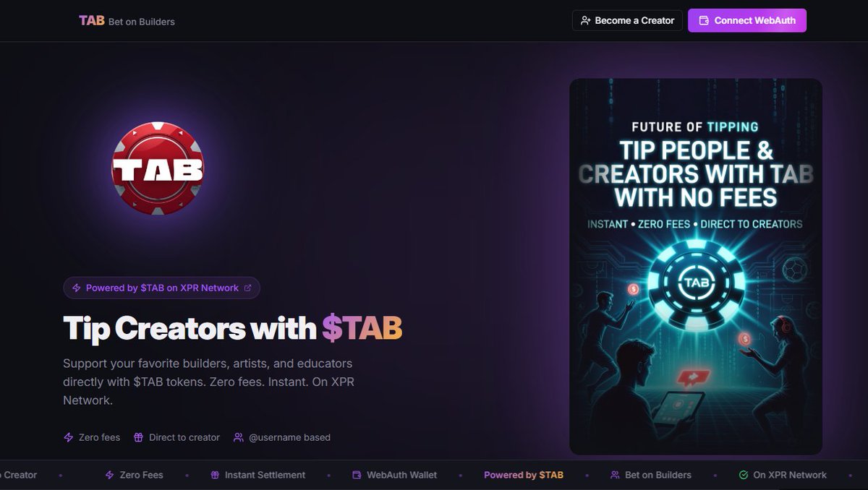Click the wallet icon in Connect WebAuth
868x490 pixels.
tap(704, 21)
